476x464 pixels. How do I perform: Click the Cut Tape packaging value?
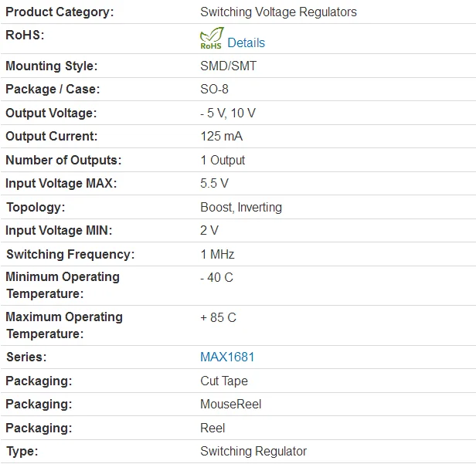coord(224,381)
